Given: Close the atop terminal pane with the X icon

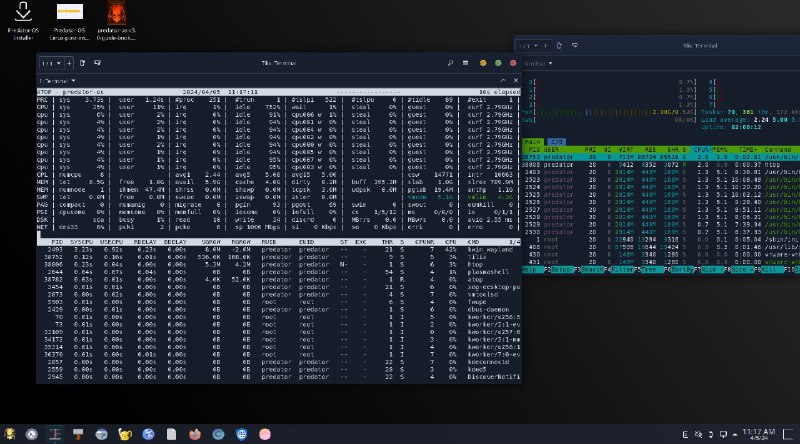Looking at the screenshot, I should 516,81.
